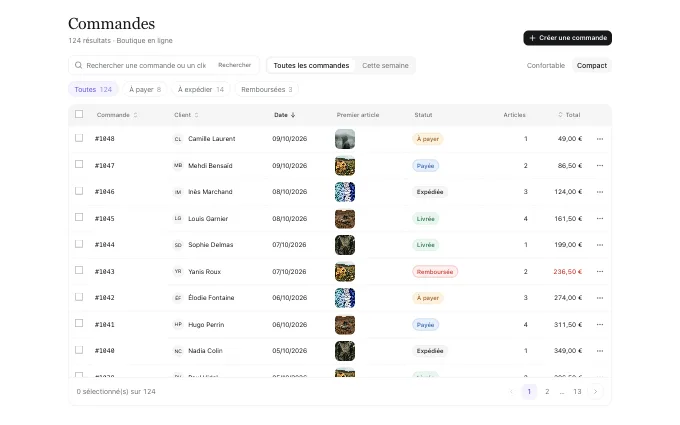Sort by Client column
This screenshot has height=425, width=680.
(x=186, y=115)
